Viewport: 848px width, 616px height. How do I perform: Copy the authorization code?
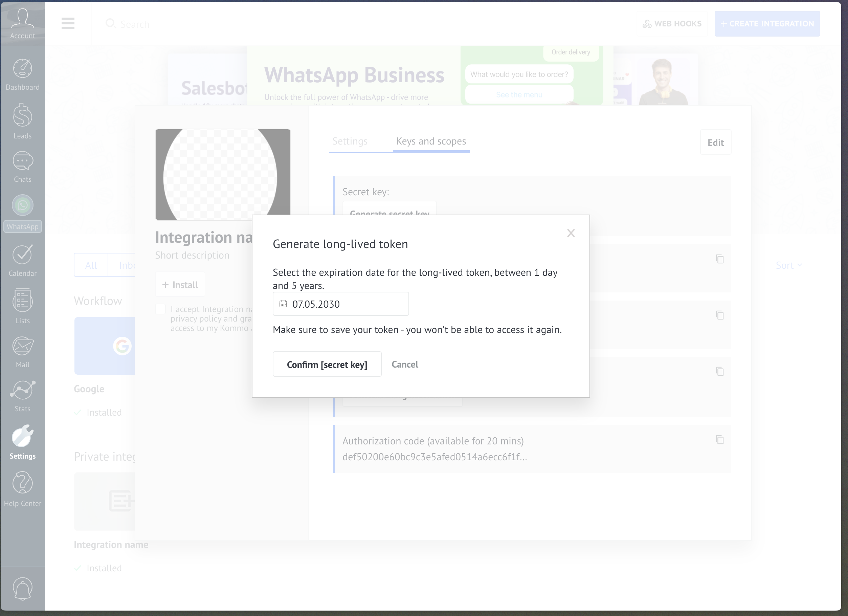(x=719, y=439)
